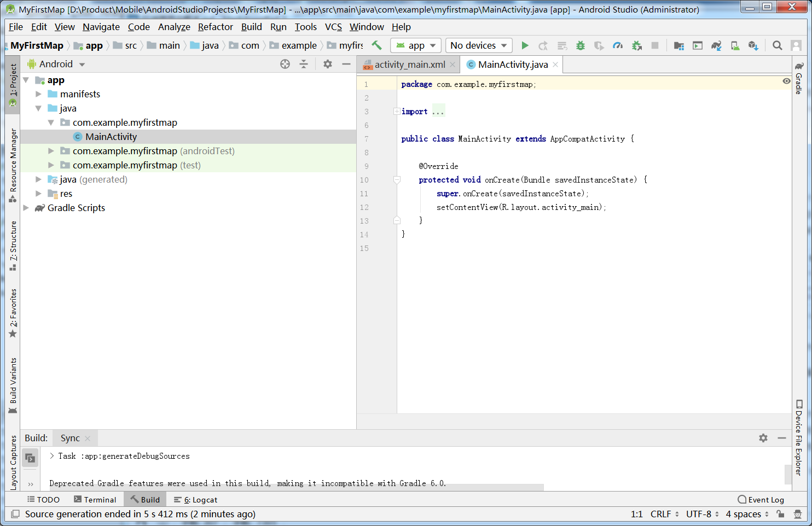Toggle the Build Variants tool window
812x526 pixels.
coord(13,386)
